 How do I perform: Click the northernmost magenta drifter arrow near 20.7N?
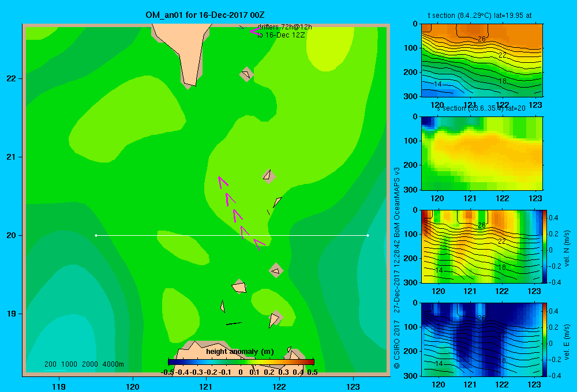tap(222, 182)
